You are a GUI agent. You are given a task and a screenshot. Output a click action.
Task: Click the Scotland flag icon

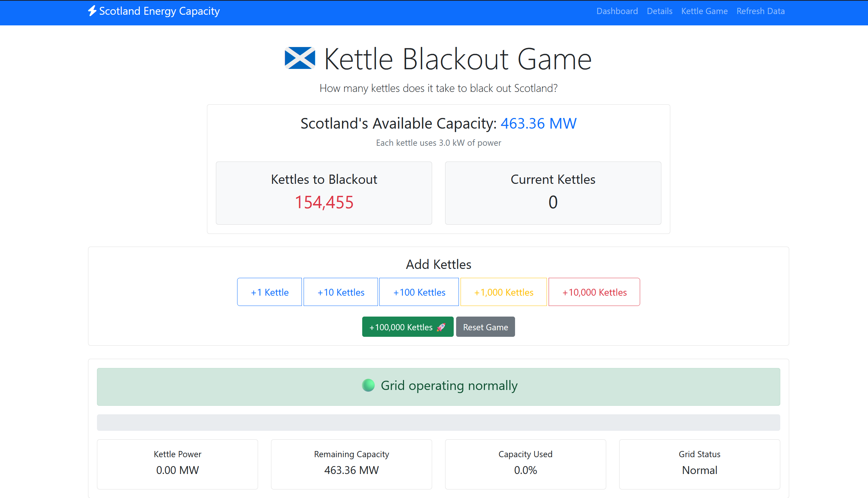pos(300,58)
